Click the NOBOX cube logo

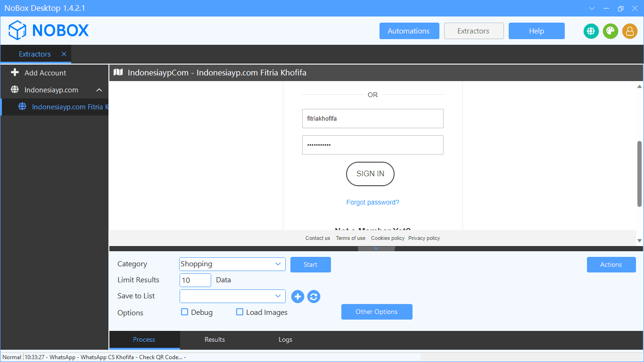pos(17,31)
